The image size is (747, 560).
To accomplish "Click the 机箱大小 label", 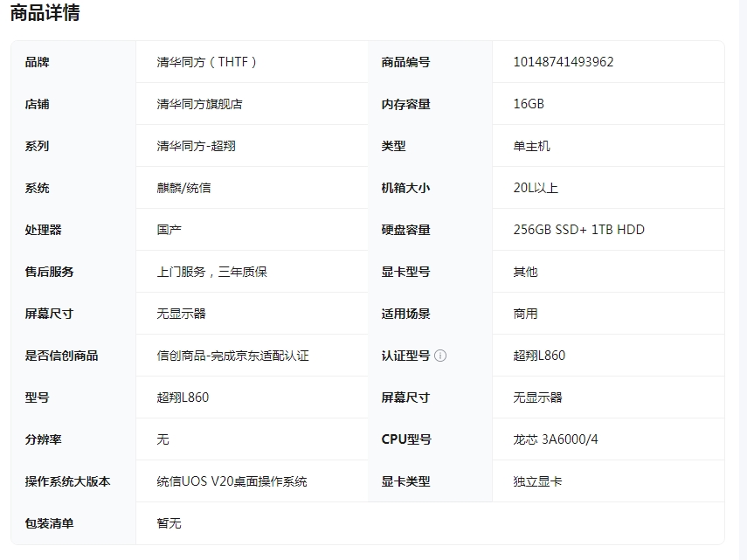I will tap(406, 188).
